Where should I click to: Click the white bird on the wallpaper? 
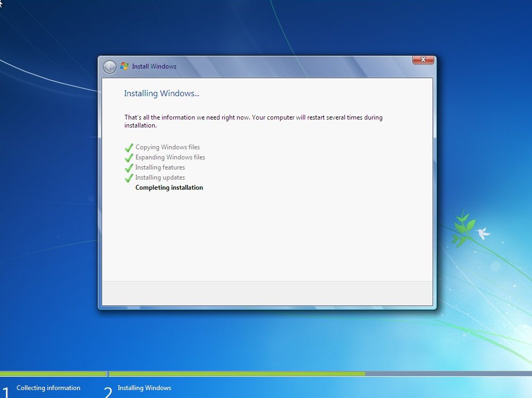click(483, 233)
